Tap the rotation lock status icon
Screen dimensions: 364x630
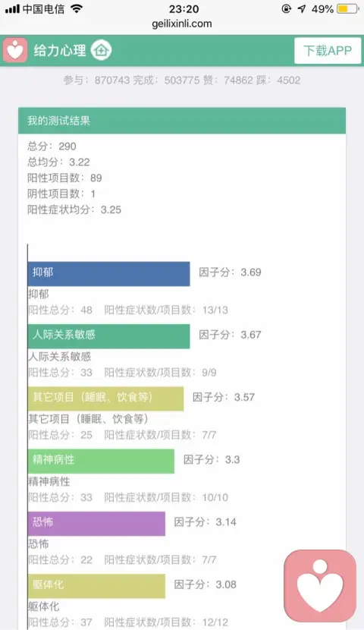(x=286, y=9)
